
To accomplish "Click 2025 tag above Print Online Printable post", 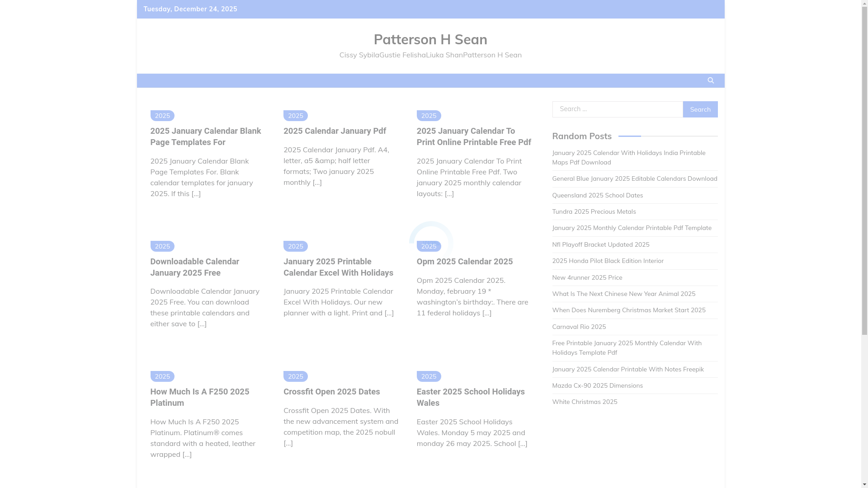I will [429, 116].
